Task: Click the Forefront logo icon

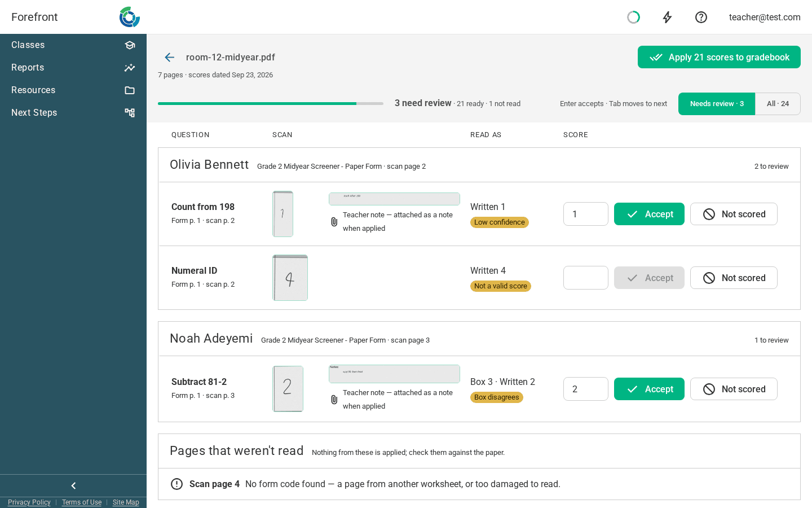Action: pyautogui.click(x=129, y=17)
